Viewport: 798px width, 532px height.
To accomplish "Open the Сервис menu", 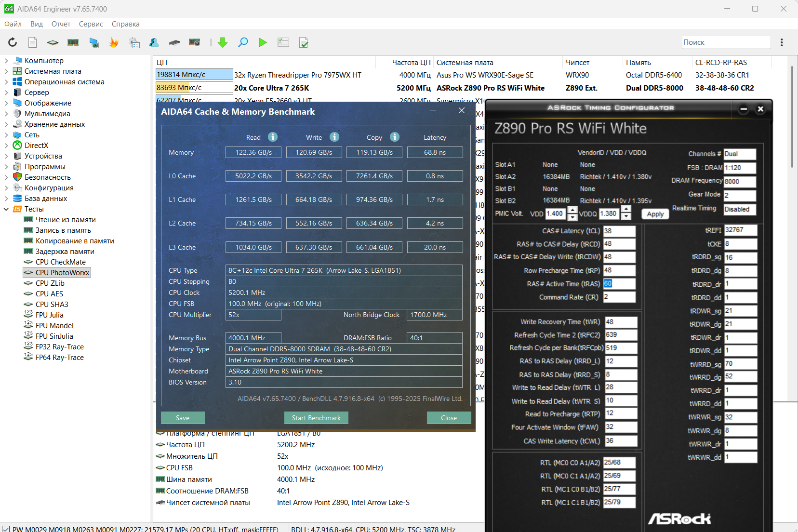I will [x=91, y=24].
